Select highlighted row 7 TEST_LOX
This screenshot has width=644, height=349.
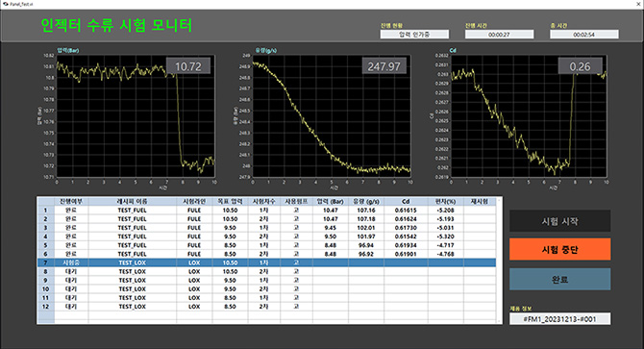pyautogui.click(x=266, y=262)
